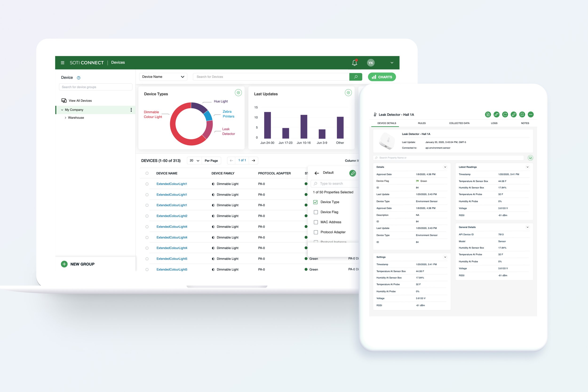Open the Device Types chart settings gear
The image size is (588, 392).
tap(238, 93)
